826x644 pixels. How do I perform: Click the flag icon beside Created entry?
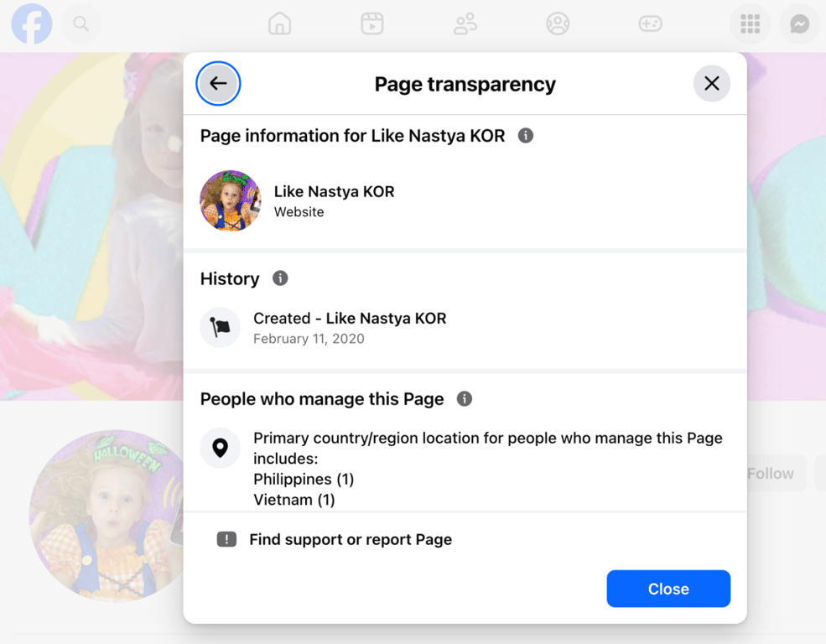[221, 327]
